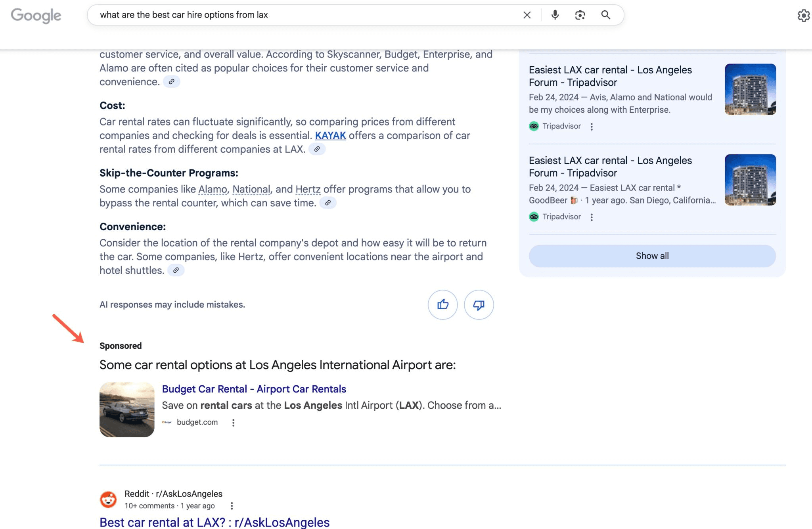Click 'Some car rental options at Los Angeles' heading
Viewport: 812px width, 529px height.
(x=278, y=365)
